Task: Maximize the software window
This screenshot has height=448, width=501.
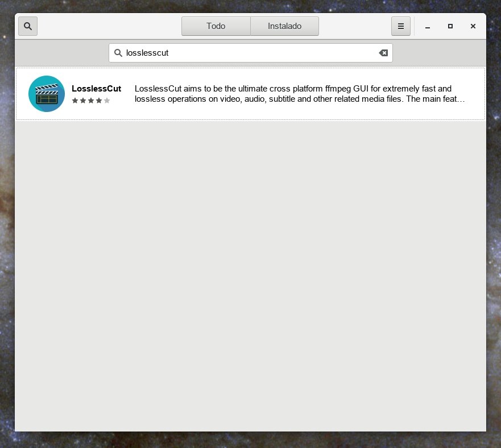Action: coord(450,26)
